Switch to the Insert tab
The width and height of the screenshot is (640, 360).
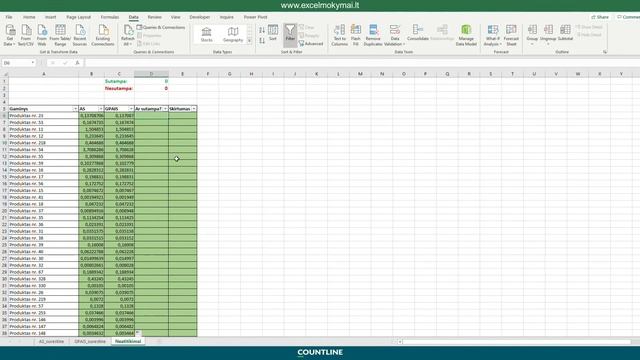51,17
